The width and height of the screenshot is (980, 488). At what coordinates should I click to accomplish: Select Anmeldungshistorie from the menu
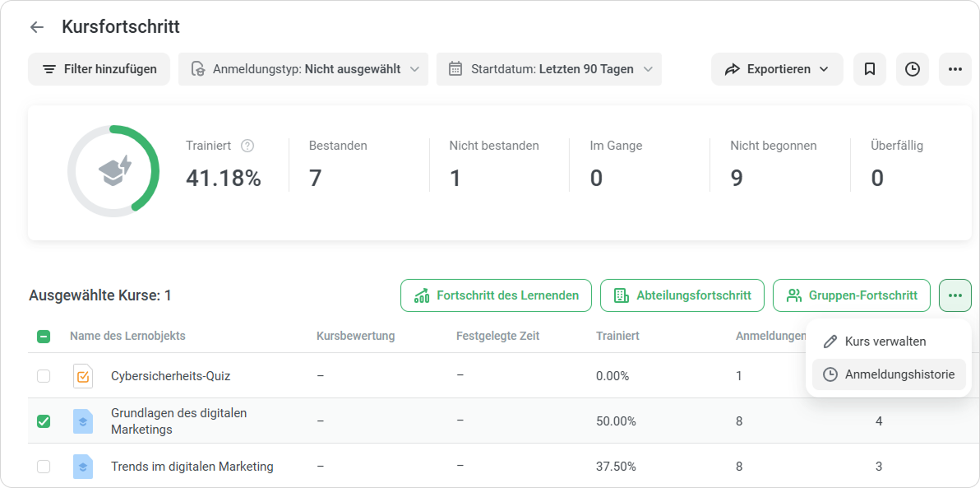pyautogui.click(x=889, y=374)
